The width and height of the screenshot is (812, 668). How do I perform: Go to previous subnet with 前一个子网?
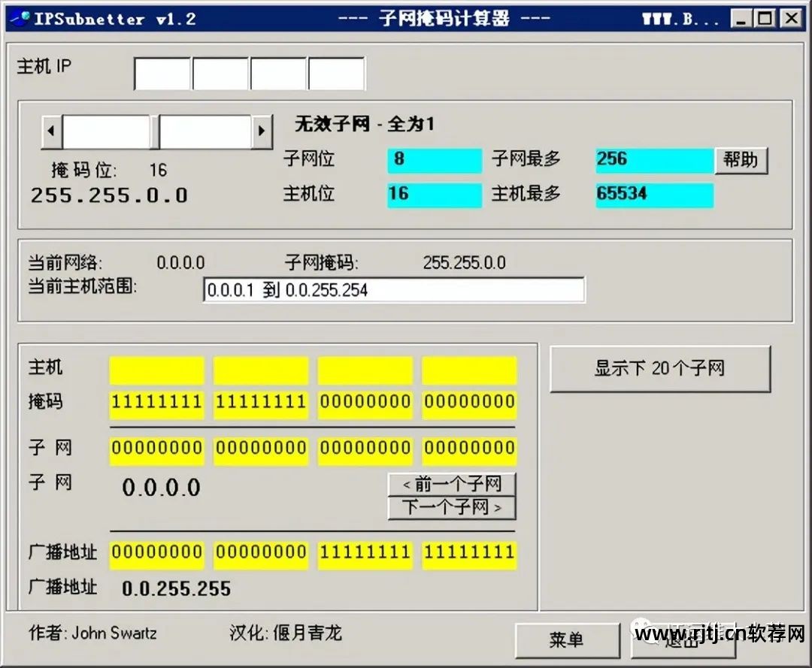[451, 484]
